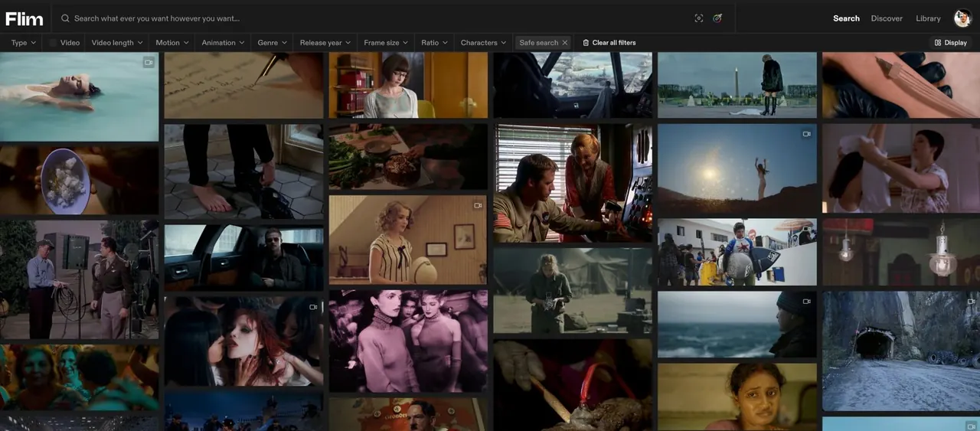Expand the Release year dropdown
Image resolution: width=980 pixels, height=431 pixels.
(325, 43)
